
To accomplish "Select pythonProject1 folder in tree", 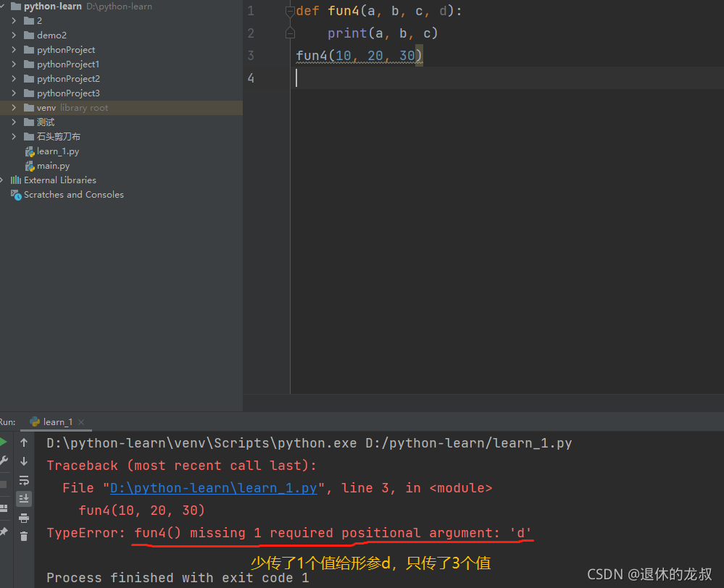I will click(68, 64).
